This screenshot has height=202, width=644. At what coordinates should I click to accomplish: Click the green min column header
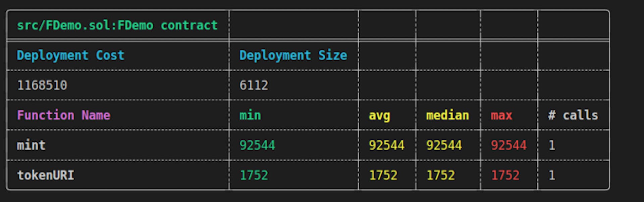point(250,115)
